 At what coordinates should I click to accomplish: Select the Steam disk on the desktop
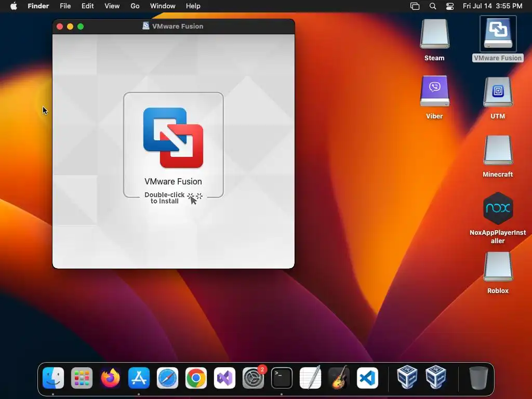click(x=434, y=34)
